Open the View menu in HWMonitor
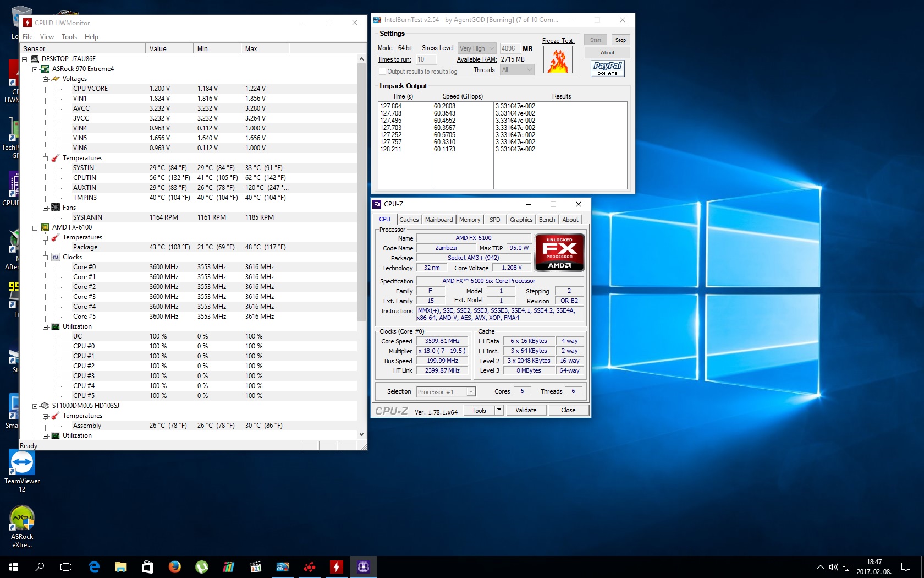 coord(47,37)
